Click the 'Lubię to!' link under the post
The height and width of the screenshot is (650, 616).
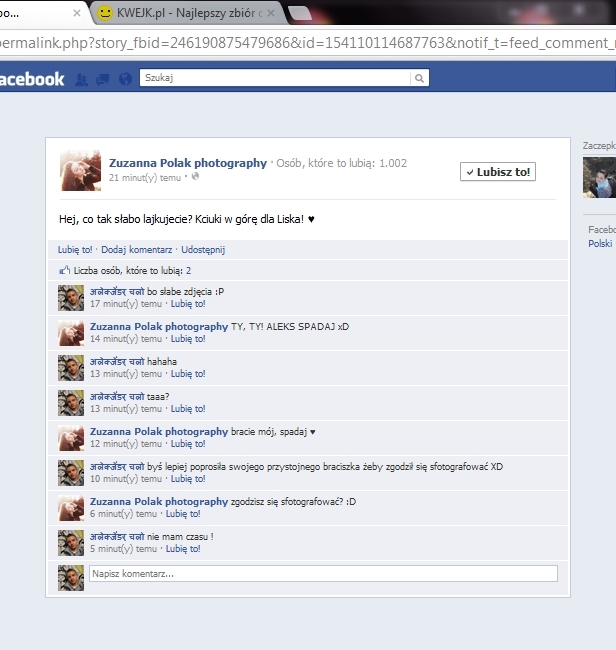pyautogui.click(x=75, y=250)
